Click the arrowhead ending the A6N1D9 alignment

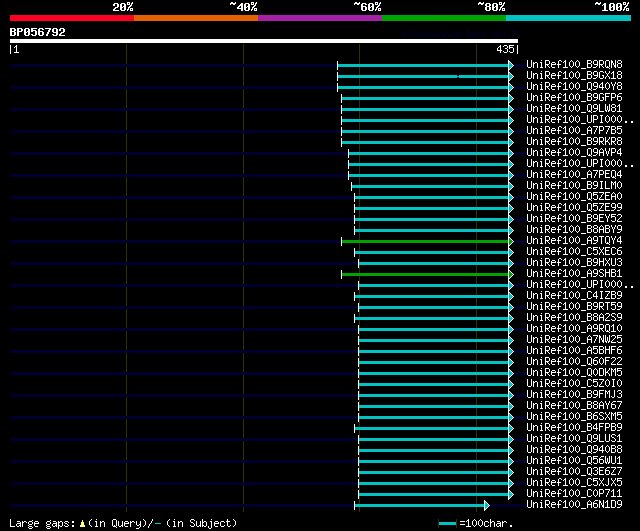[x=487, y=506]
